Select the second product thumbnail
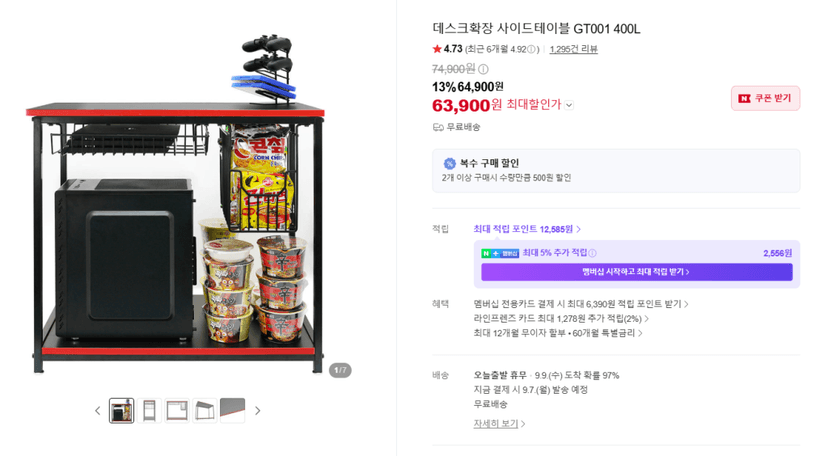Image resolution: width=828 pixels, height=456 pixels. point(149,411)
